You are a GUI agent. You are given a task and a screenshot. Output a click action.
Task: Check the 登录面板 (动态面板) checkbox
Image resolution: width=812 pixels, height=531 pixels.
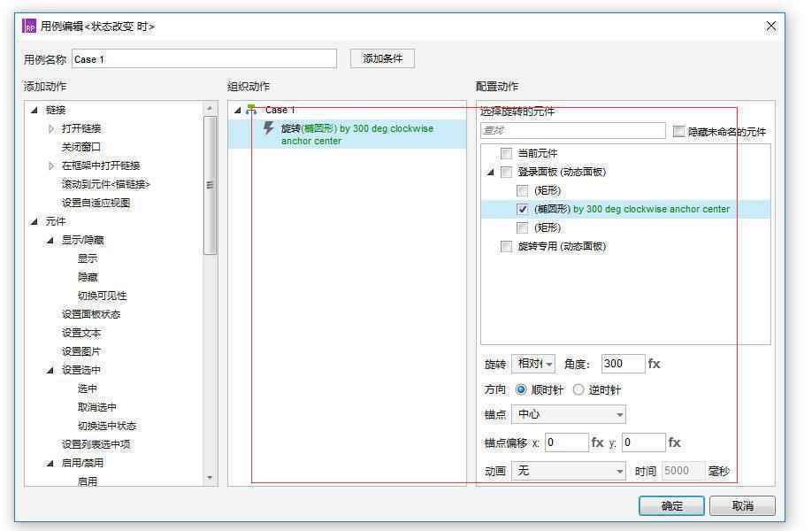507,172
